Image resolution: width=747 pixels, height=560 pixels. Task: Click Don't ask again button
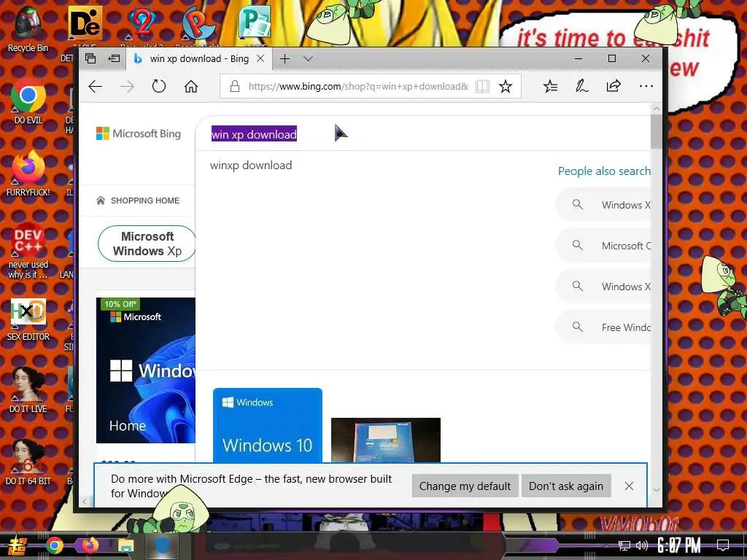click(x=566, y=486)
